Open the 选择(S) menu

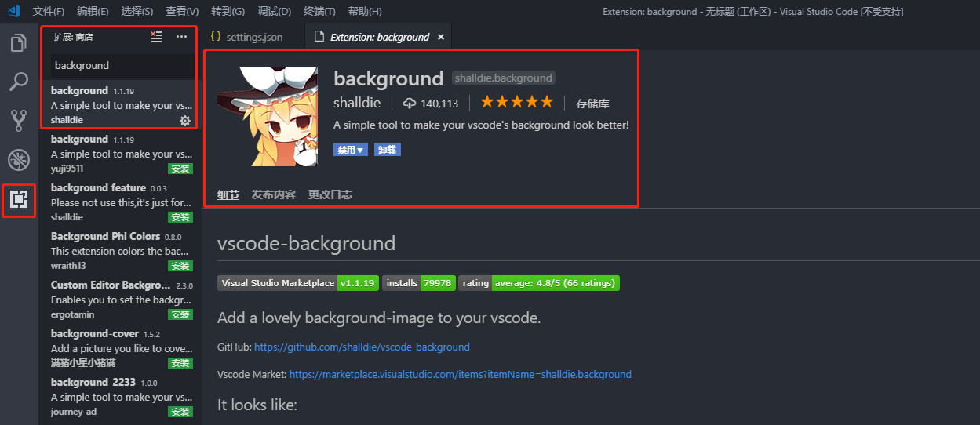tap(137, 11)
